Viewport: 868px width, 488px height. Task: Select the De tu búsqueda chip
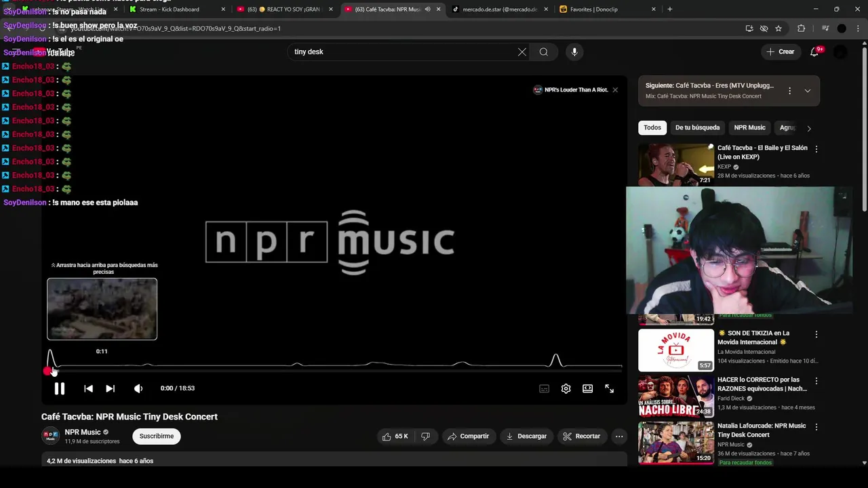pos(697,127)
